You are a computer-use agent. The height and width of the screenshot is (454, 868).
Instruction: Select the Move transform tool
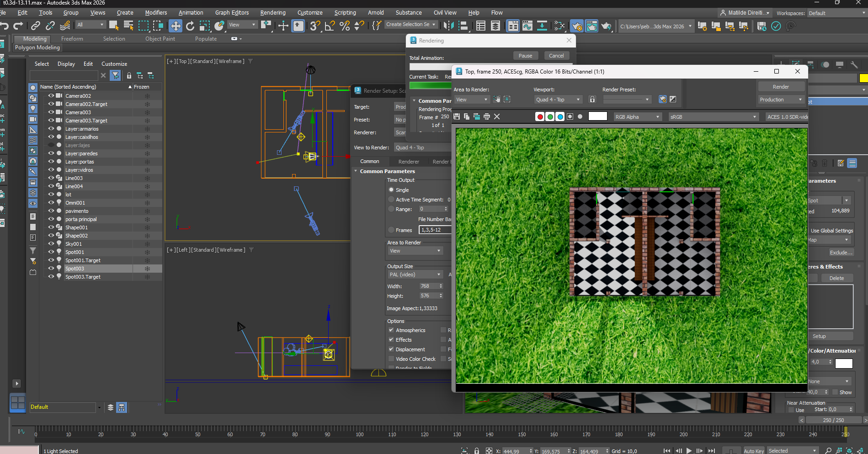(x=176, y=26)
